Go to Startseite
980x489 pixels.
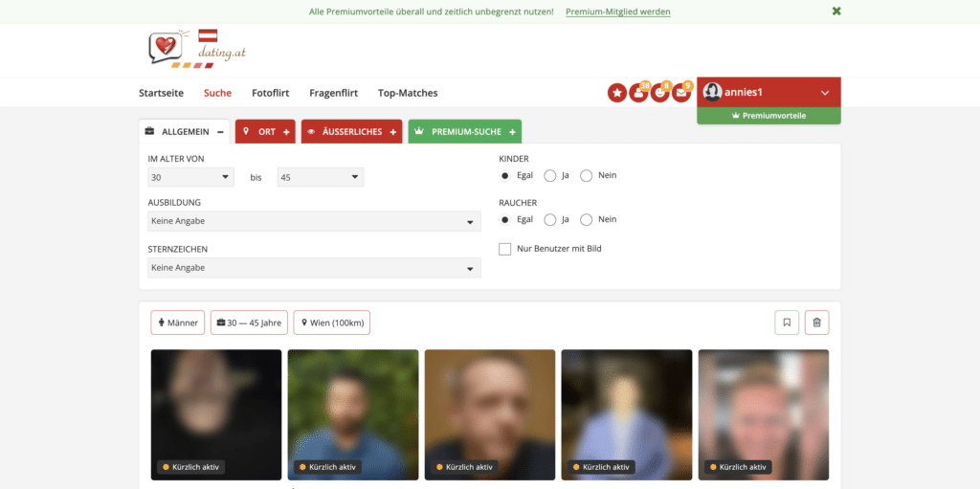pyautogui.click(x=161, y=93)
